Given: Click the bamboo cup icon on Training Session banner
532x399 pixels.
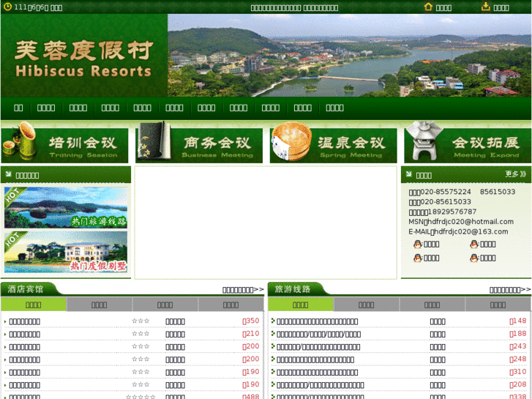Looking at the screenshot, I should 20,141.
